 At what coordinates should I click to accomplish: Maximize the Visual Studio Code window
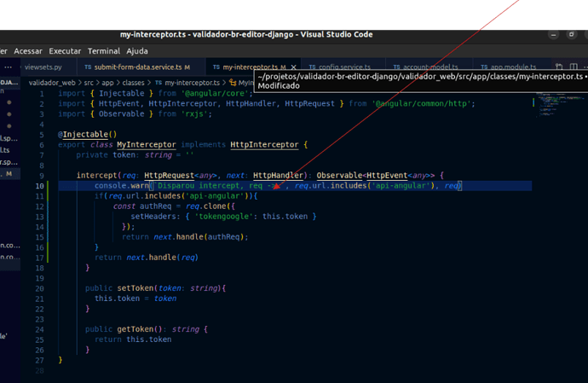[572, 34]
